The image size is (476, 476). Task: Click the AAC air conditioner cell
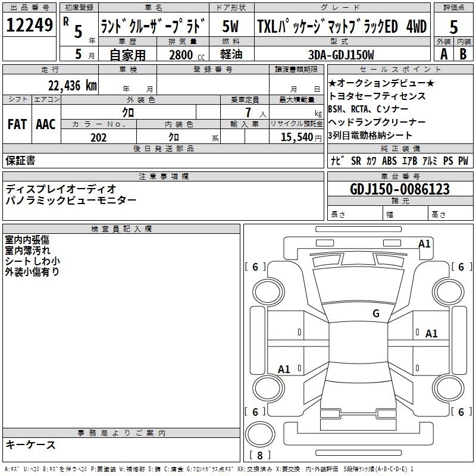click(46, 124)
